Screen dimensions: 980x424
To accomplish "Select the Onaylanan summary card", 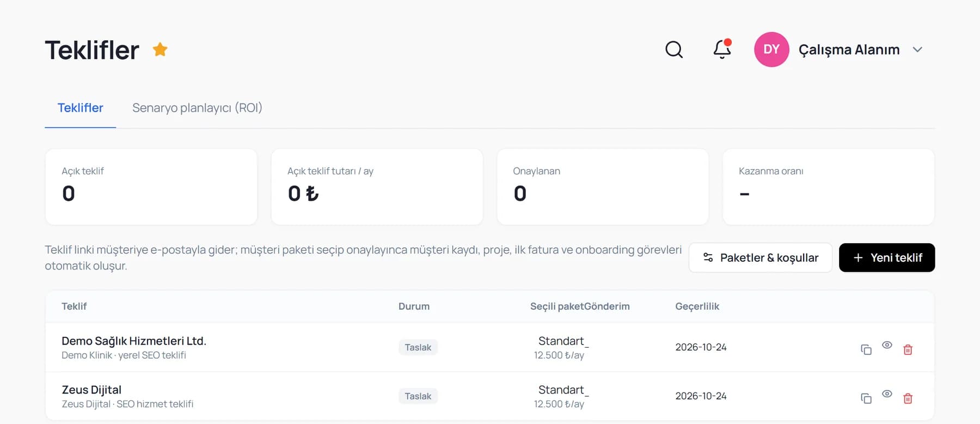I will [x=603, y=187].
